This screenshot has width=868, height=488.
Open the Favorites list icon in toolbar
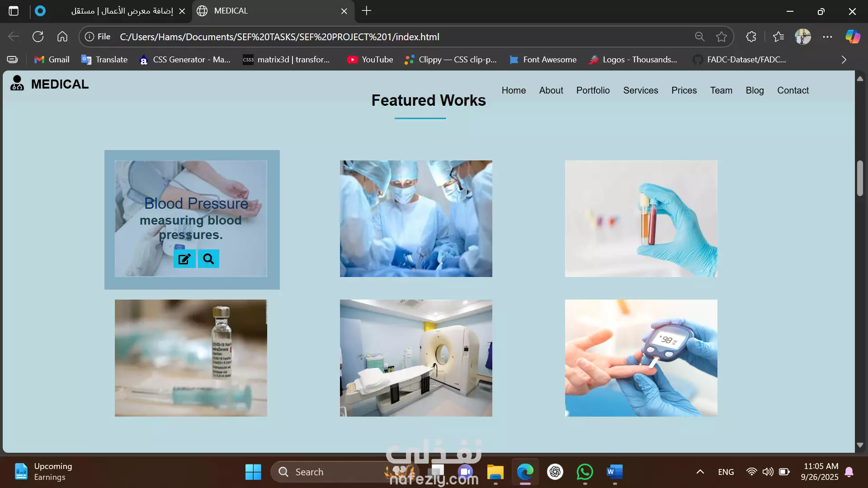(778, 37)
